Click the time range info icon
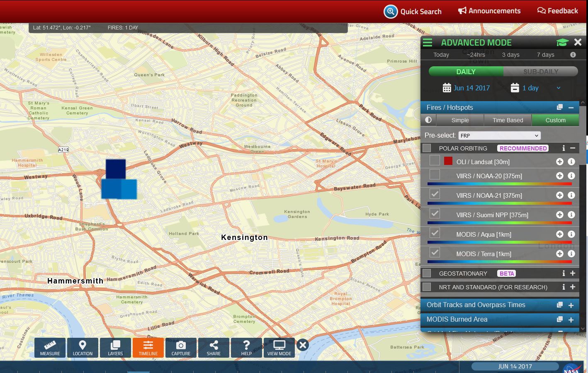Viewport: 588px width, 373px height. [x=573, y=55]
